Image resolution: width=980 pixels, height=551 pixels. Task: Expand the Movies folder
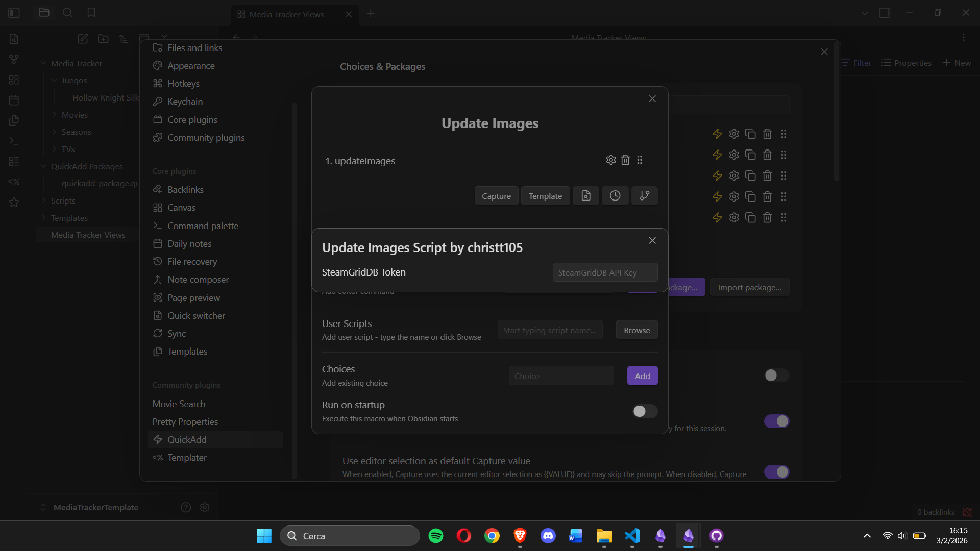pyautogui.click(x=55, y=115)
